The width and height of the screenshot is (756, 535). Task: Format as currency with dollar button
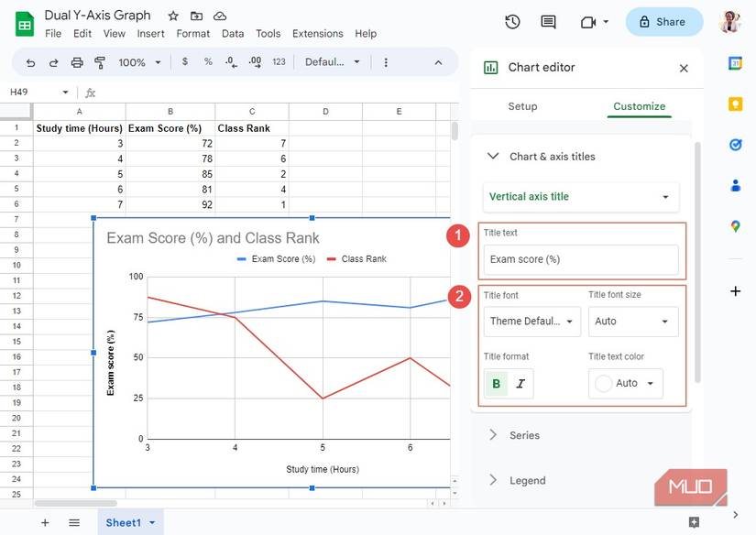[185, 62]
